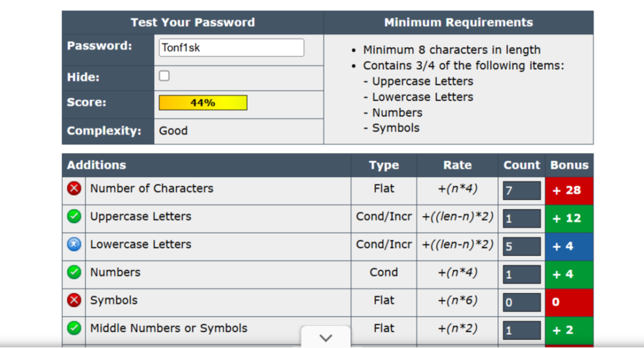Click the red X icon beside Symbols
This screenshot has width=644, height=348.
tap(74, 301)
